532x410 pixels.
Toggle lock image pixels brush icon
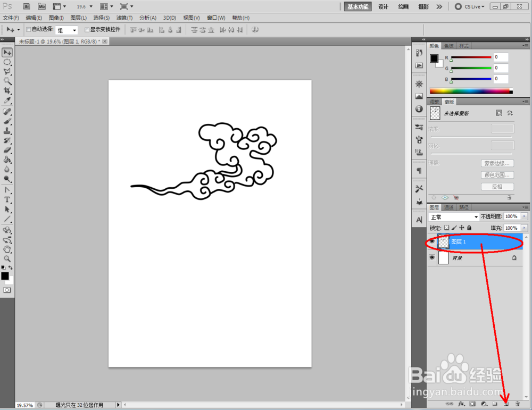point(454,228)
